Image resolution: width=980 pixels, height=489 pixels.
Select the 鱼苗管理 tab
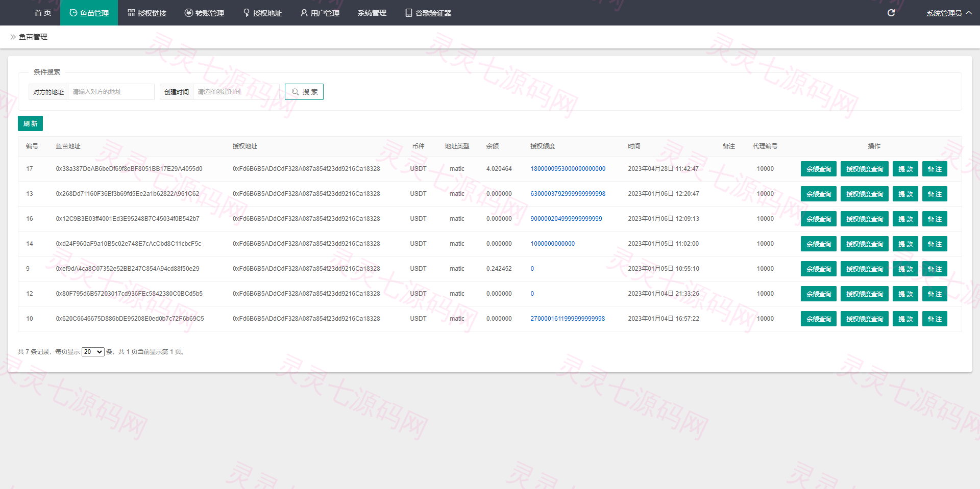(89, 13)
